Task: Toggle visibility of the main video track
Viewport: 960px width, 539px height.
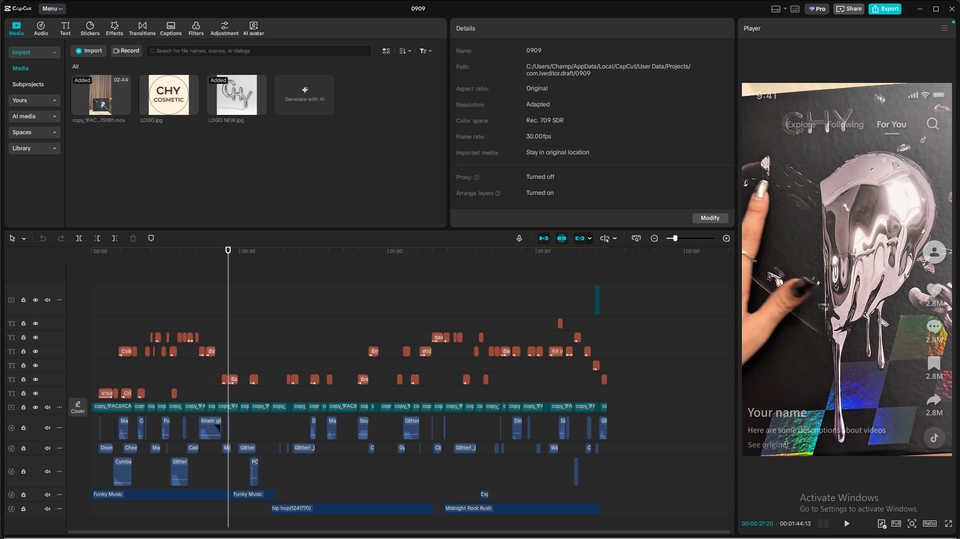Action: tap(35, 408)
